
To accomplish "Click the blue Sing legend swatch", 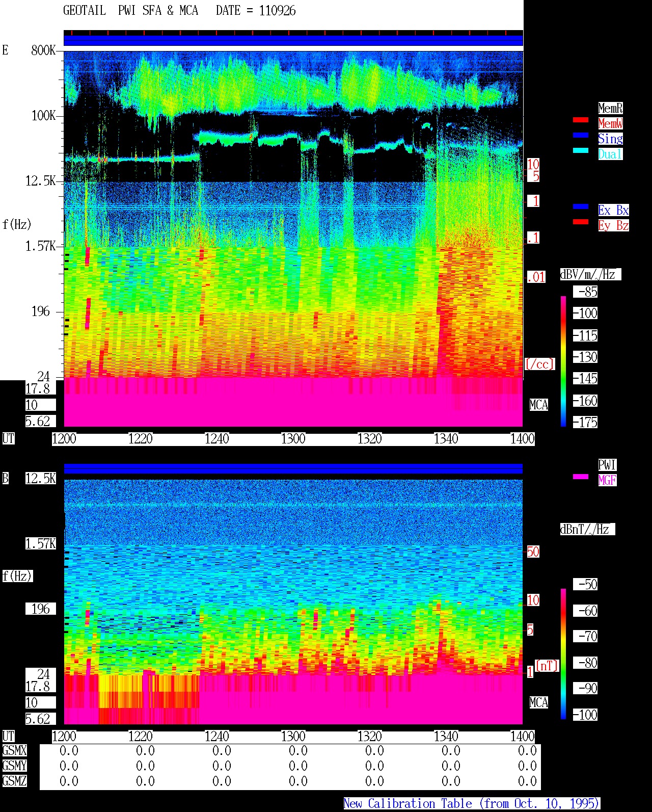I will coord(581,135).
